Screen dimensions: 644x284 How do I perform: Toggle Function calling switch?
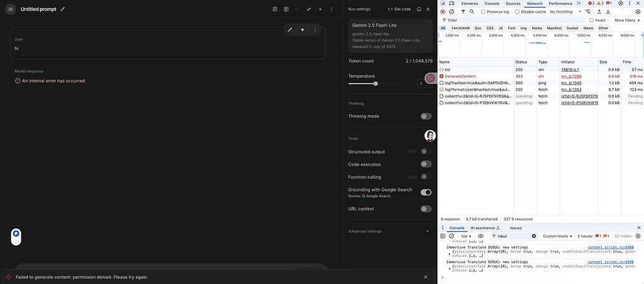point(426,177)
